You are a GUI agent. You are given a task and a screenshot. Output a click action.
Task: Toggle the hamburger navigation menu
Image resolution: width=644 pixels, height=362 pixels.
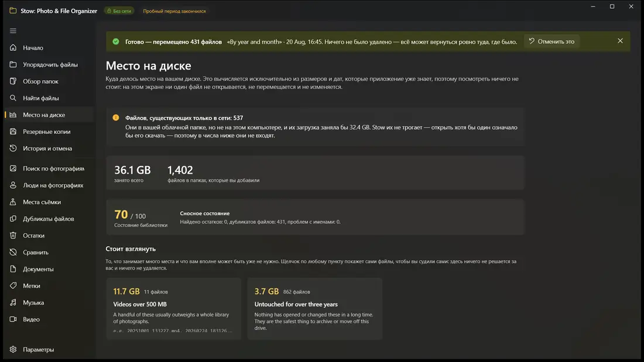coord(13,31)
